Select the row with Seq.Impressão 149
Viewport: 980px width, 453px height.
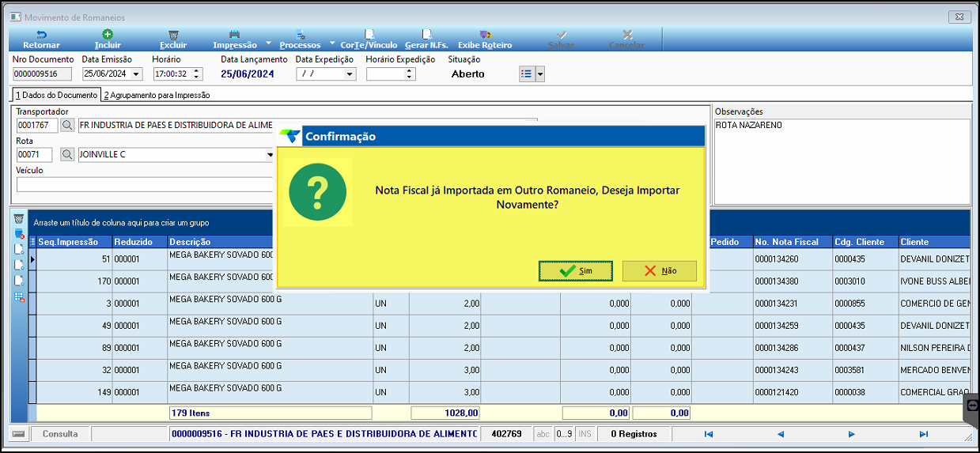click(499, 392)
